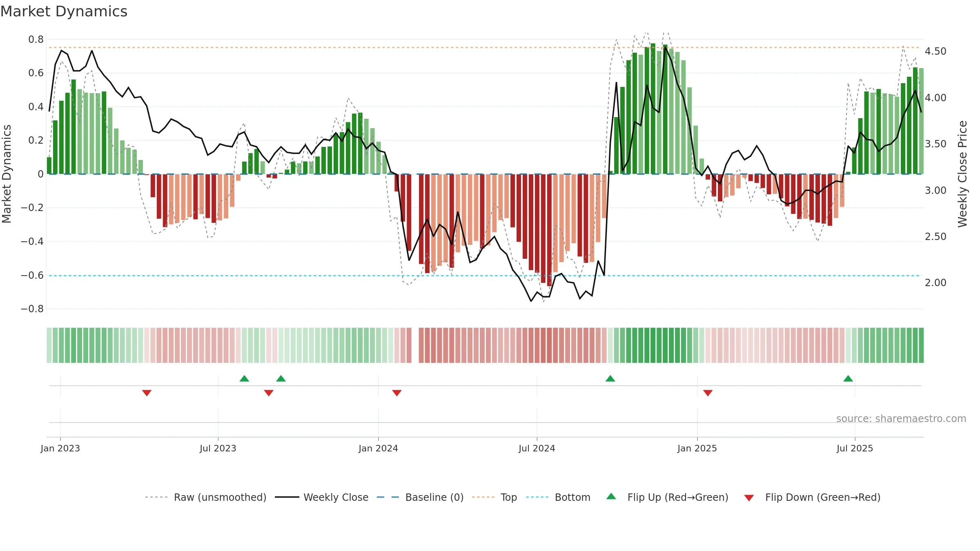
Task: Click the 0.8 left axis tick label
Action: tap(36, 40)
